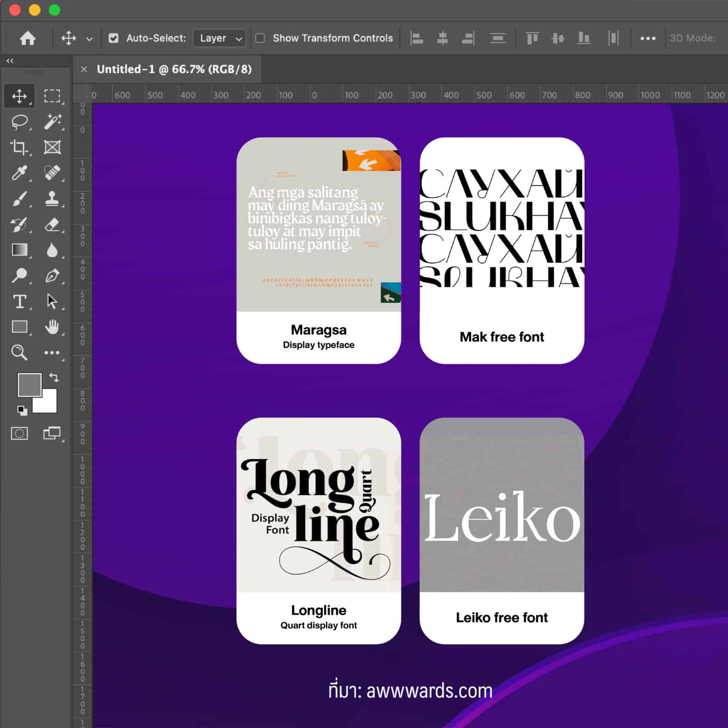Click the Home button

28,38
